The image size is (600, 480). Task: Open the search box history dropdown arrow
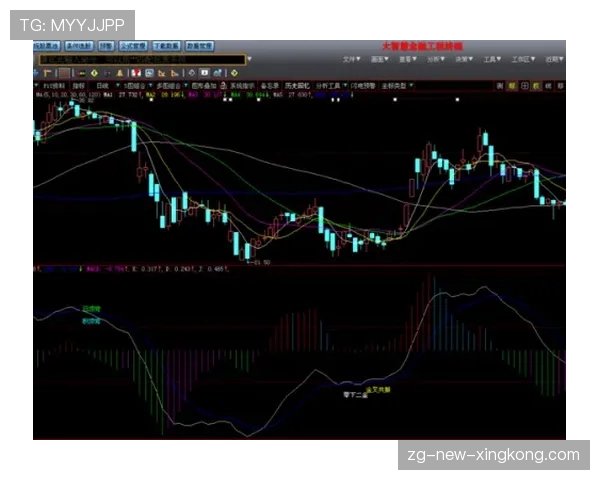pyautogui.click(x=249, y=59)
